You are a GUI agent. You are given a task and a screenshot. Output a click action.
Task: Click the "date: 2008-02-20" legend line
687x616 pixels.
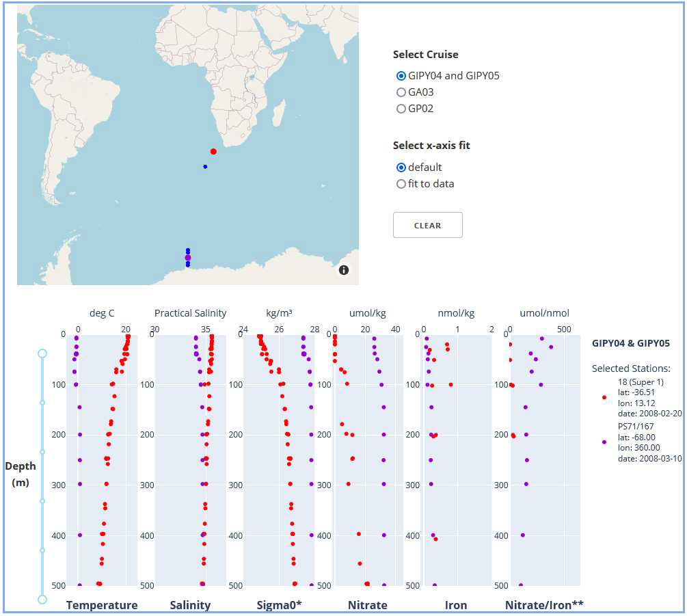click(x=650, y=413)
